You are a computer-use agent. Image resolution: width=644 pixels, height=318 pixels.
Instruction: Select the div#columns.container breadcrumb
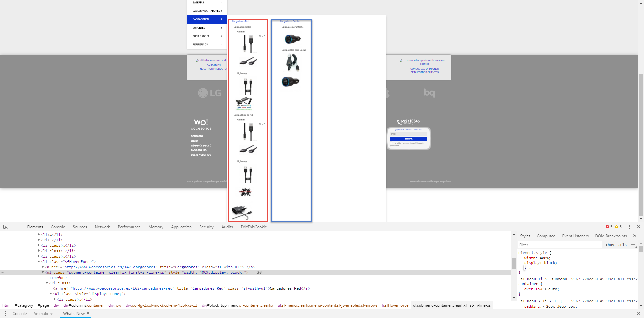[x=84, y=305]
